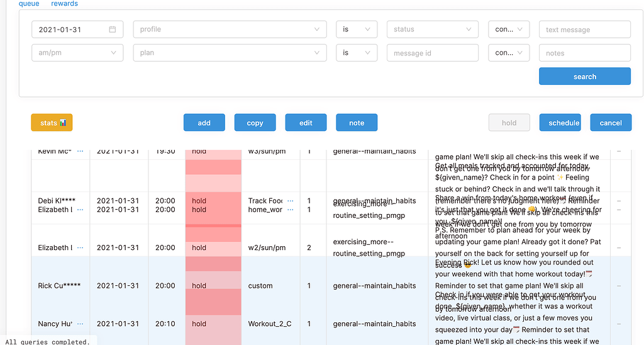
Task: Click the Nancy Hu name cell
Action: (x=55, y=324)
